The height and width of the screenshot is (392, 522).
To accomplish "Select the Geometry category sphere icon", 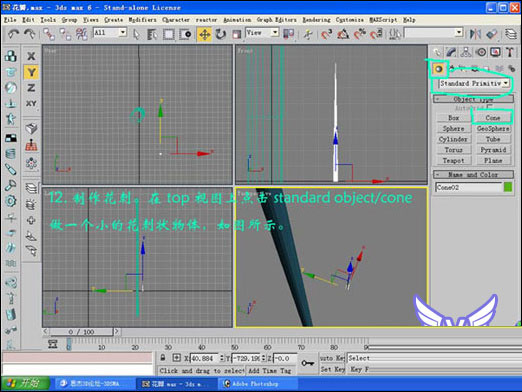I will pyautogui.click(x=438, y=69).
